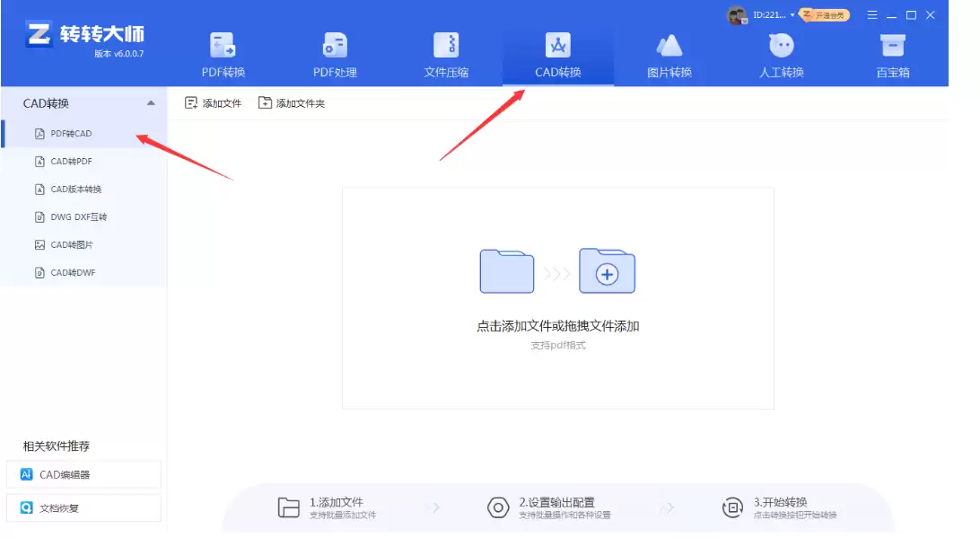
Task: Launch the recommended CAD编辑器 software
Action: (x=83, y=474)
